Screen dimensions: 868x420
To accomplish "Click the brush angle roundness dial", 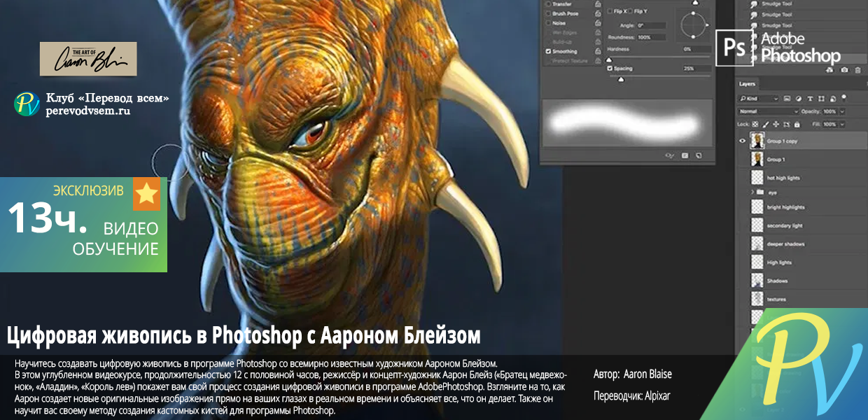I will pos(693,25).
